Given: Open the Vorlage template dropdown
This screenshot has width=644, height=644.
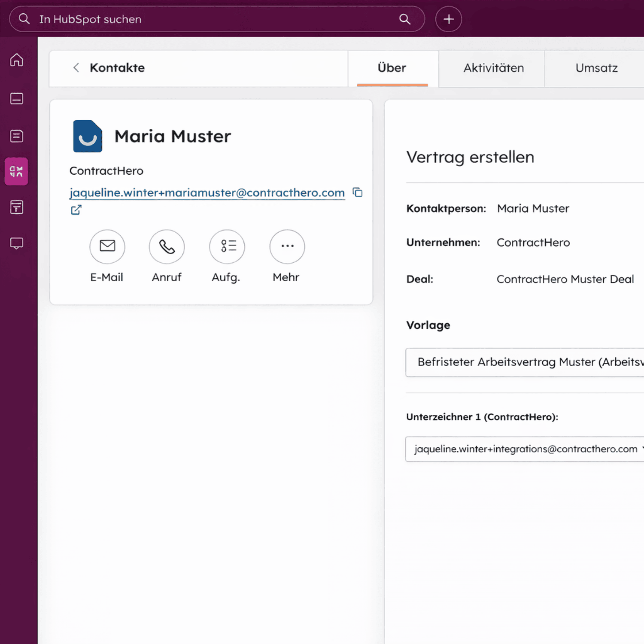Looking at the screenshot, I should 525,362.
